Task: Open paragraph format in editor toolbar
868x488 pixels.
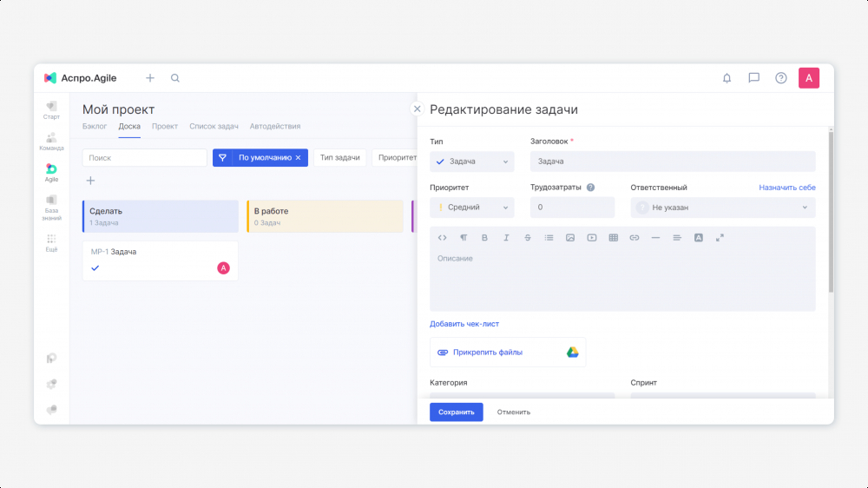Action: click(x=464, y=238)
